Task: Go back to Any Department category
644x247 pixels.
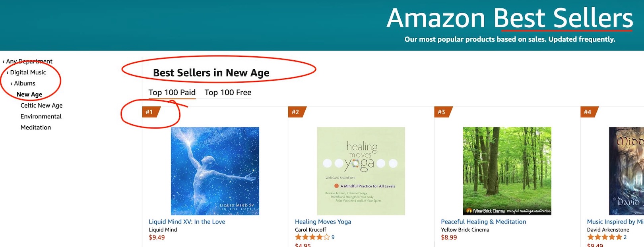Action: (x=29, y=61)
